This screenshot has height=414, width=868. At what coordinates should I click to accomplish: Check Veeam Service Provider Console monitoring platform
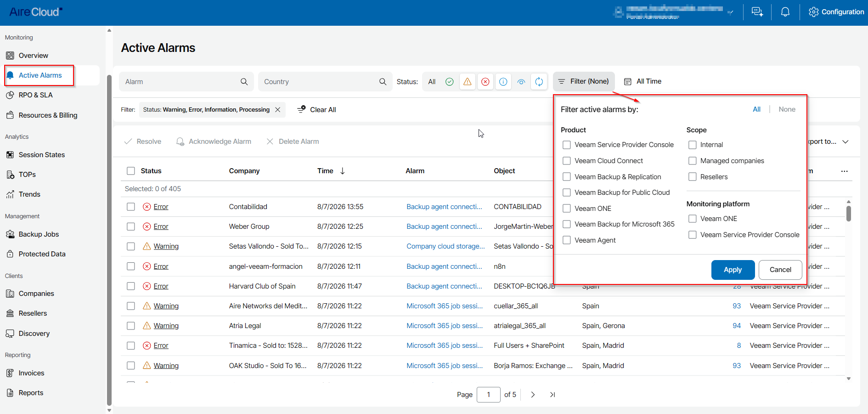point(693,235)
